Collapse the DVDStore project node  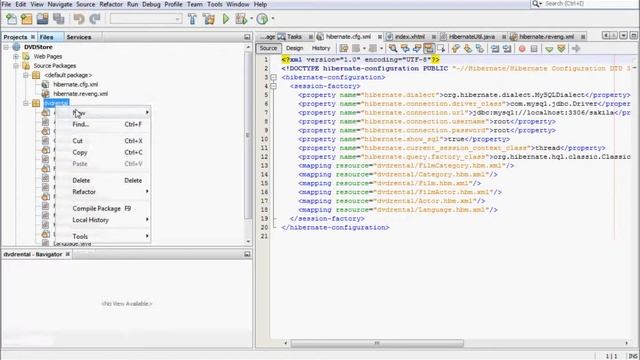(x=6, y=47)
